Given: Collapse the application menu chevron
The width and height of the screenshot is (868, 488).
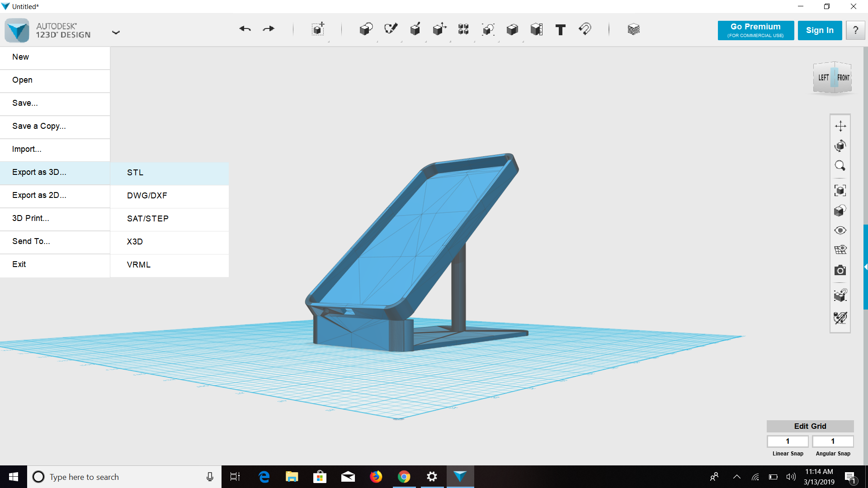Looking at the screenshot, I should tap(116, 32).
